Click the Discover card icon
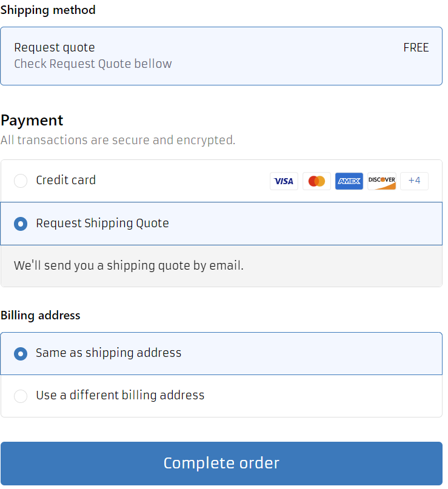The width and height of the screenshot is (448, 489). coord(382,181)
